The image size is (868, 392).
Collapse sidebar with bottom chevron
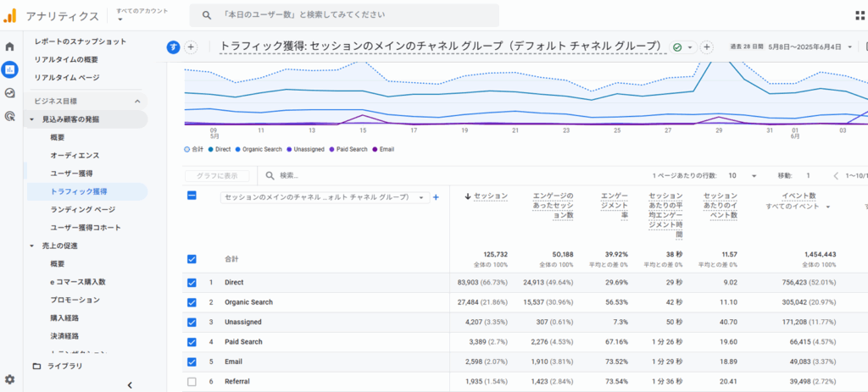tap(130, 385)
